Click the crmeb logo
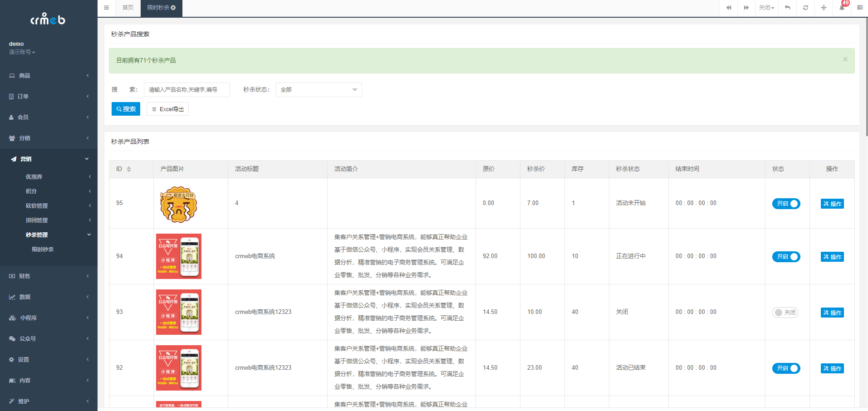 point(48,19)
